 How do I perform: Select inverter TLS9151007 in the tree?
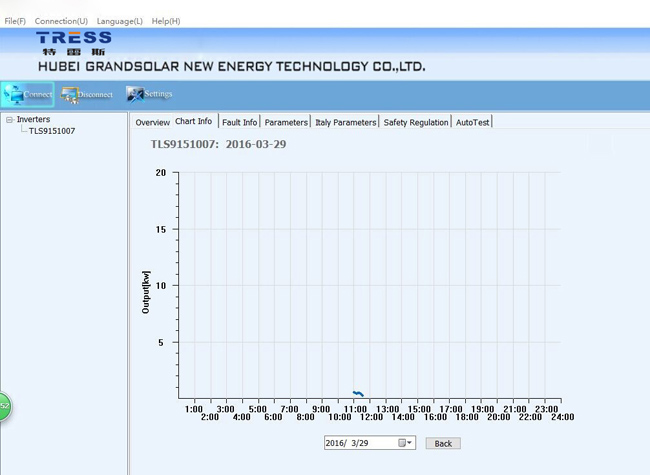coord(52,131)
